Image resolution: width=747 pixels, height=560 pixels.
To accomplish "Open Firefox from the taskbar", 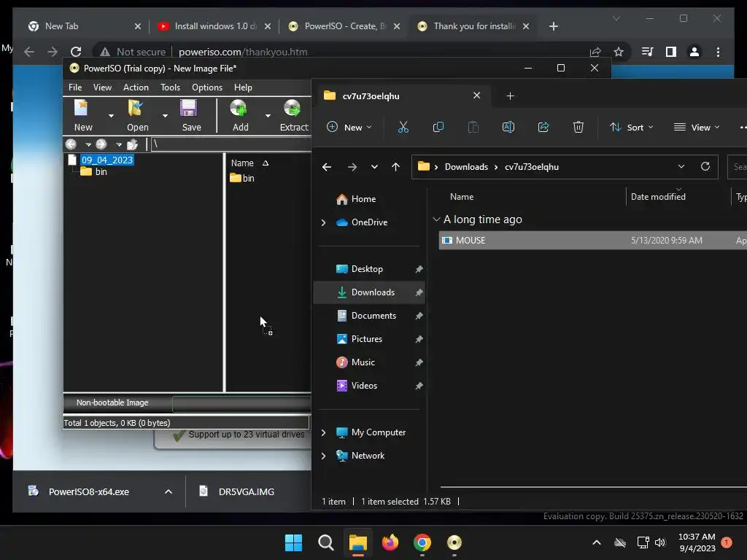I will (x=390, y=542).
